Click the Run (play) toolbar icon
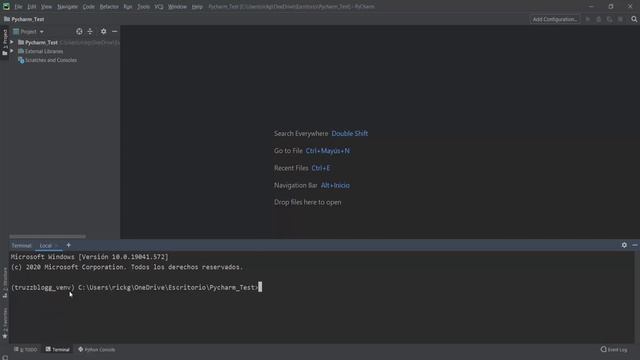This screenshot has height=360, width=640. tap(588, 19)
